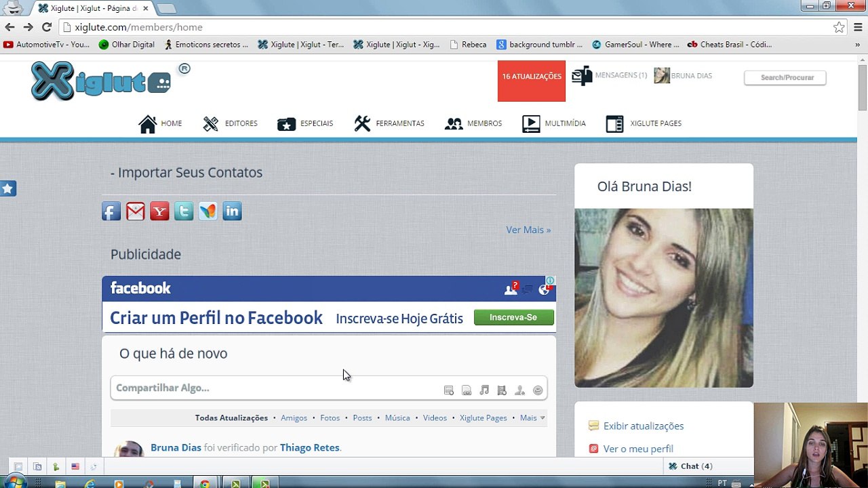Open AutomotiveTv bookmark
868x488 pixels.
(46, 45)
